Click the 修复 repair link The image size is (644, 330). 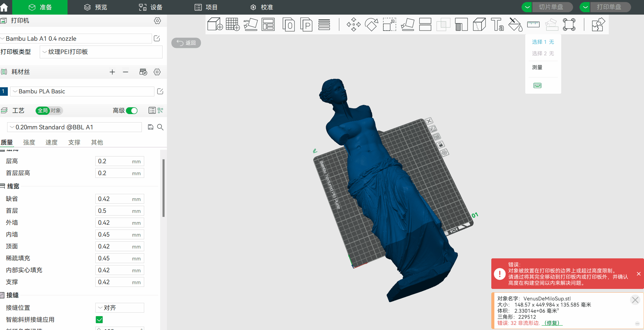coord(552,323)
